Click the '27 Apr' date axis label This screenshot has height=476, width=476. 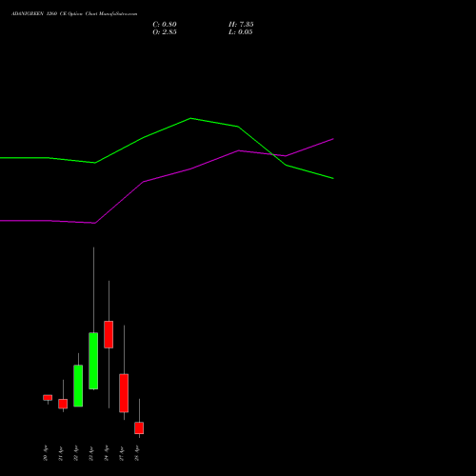[x=122, y=453]
